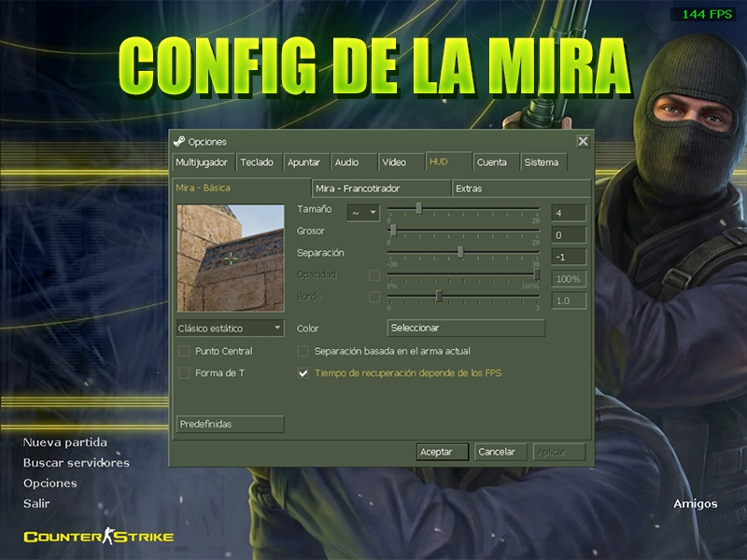This screenshot has width=747, height=560.
Task: Open the Mira - Francotirador subtab
Action: coord(381,189)
